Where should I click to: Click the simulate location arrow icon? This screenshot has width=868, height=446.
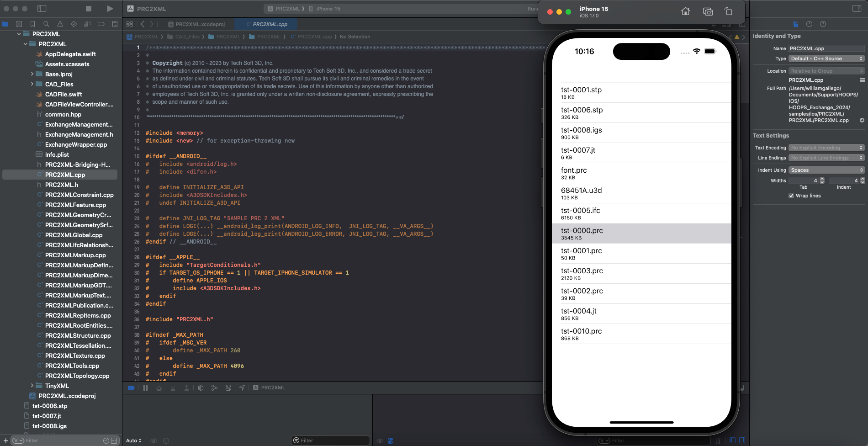tap(241, 388)
